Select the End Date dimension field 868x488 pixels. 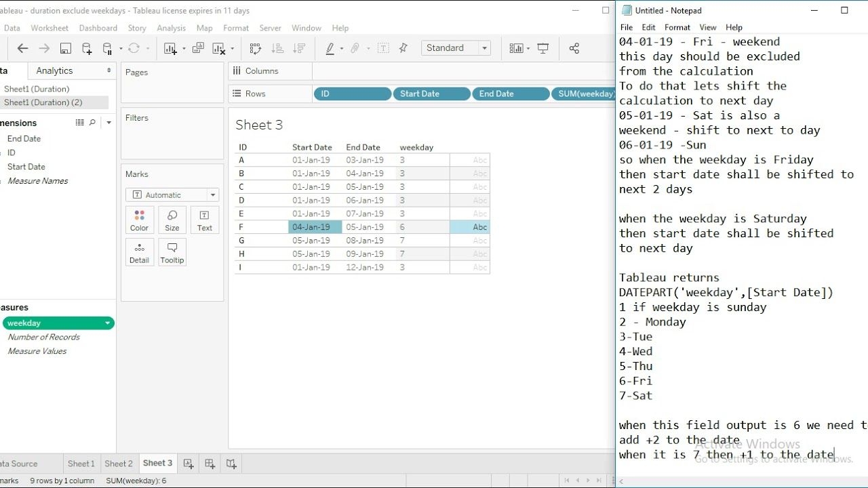(24, 138)
